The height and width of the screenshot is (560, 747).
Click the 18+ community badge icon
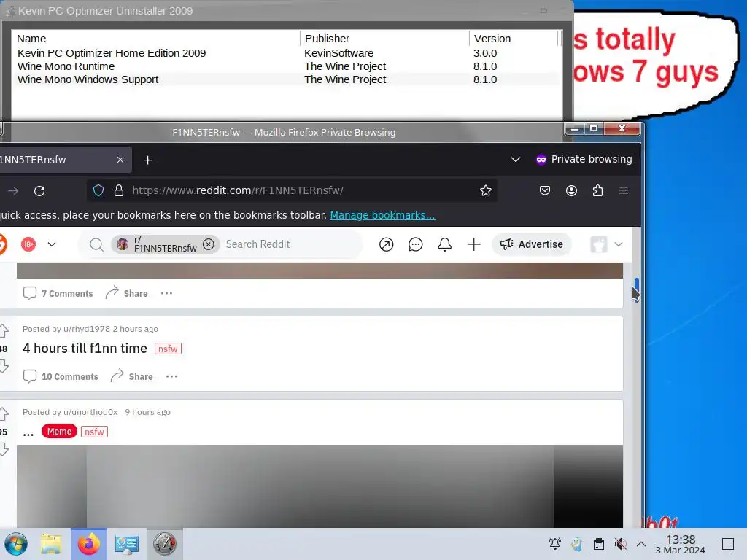28,244
